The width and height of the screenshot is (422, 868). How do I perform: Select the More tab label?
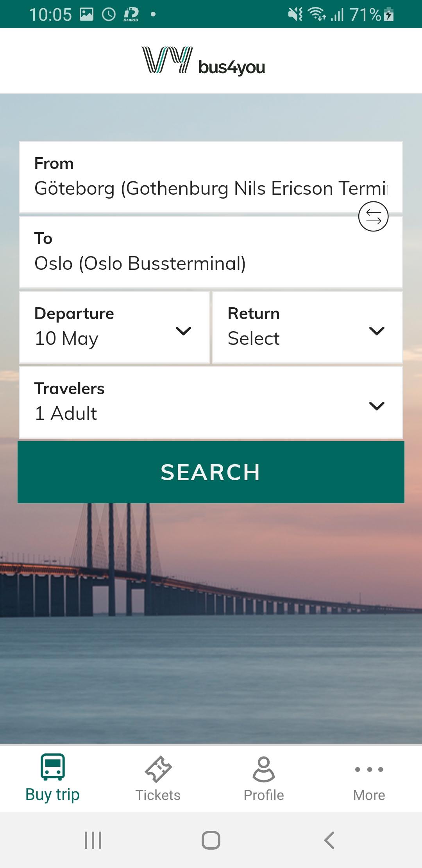(369, 795)
